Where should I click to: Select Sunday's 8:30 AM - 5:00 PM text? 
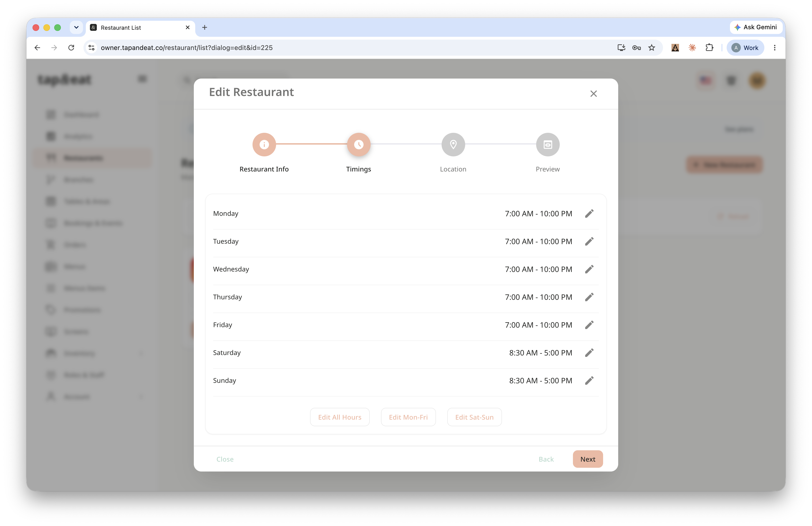540,381
